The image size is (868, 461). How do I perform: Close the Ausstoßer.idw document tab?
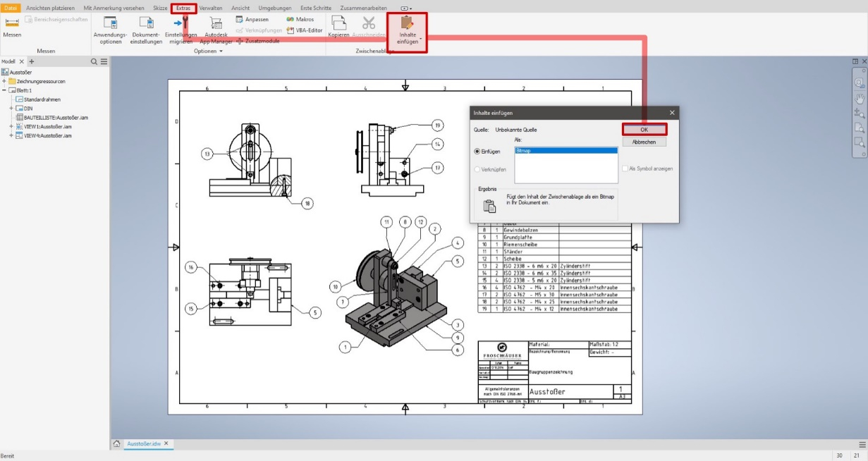[x=166, y=443]
